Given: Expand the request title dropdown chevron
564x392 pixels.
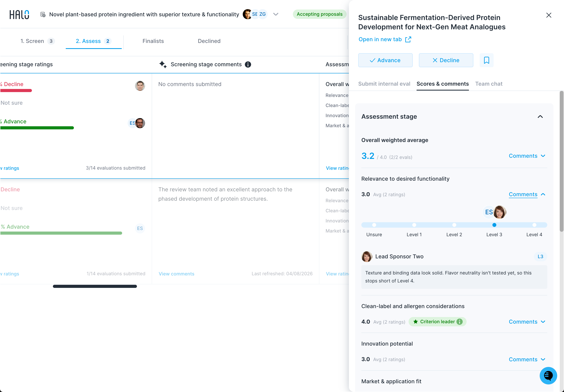Looking at the screenshot, I should point(276,14).
